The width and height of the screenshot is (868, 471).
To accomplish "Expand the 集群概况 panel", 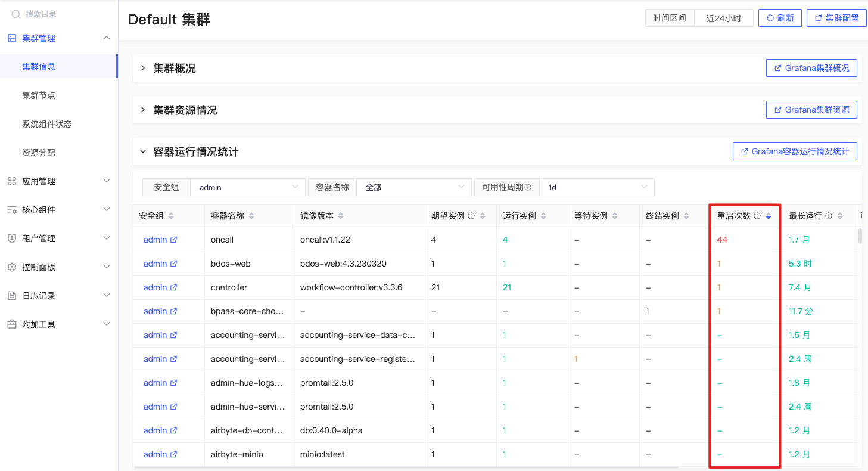I will tap(143, 69).
